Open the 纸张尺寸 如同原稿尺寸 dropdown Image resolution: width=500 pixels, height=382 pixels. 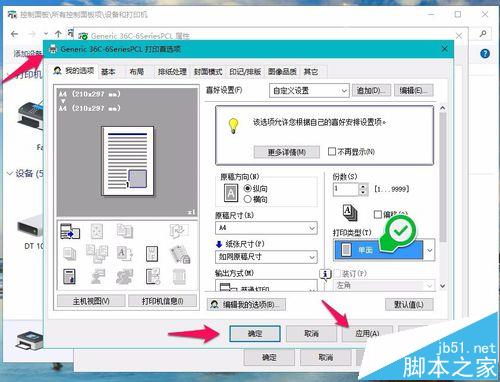266,257
